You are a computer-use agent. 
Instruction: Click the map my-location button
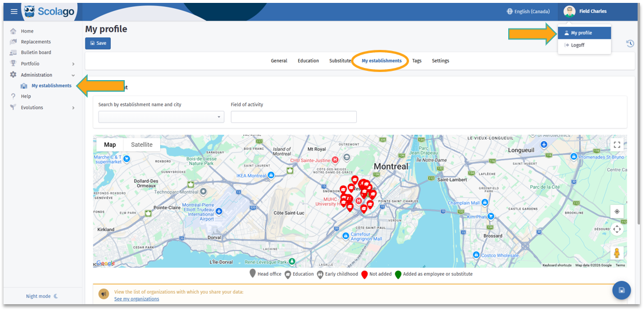pos(617,211)
